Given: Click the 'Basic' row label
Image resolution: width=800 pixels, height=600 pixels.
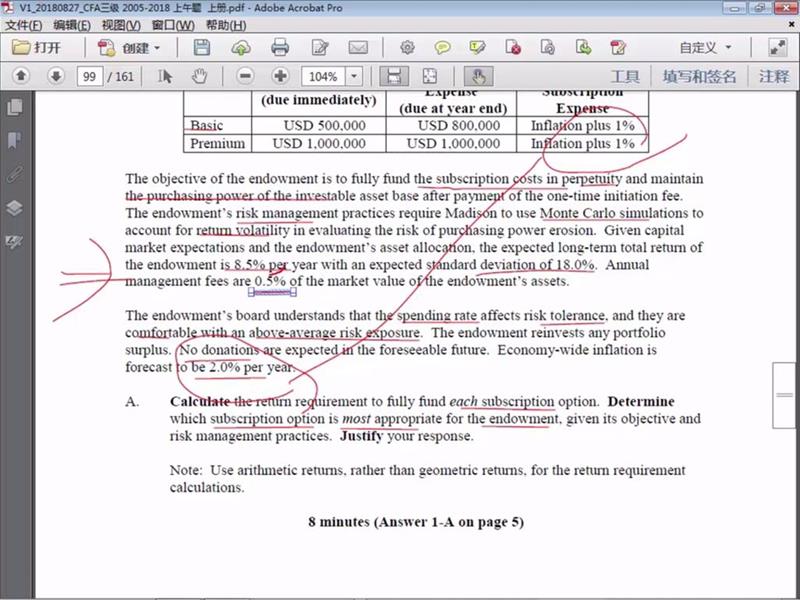Looking at the screenshot, I should tap(207, 126).
